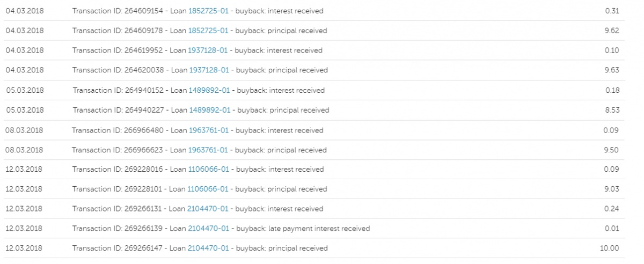Open loan 1937128-01 in interest received row
The height and width of the screenshot is (264, 644).
click(x=208, y=50)
